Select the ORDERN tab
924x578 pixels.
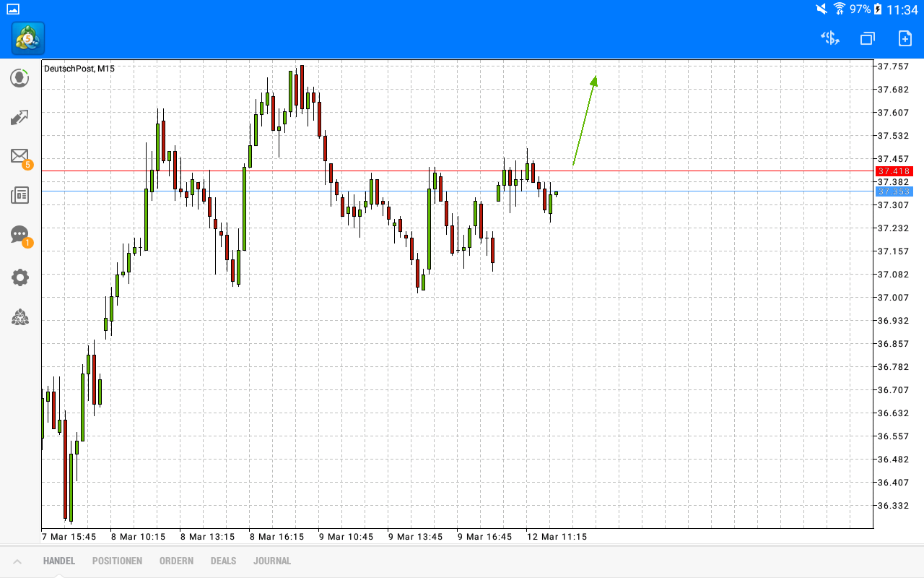[x=176, y=560]
